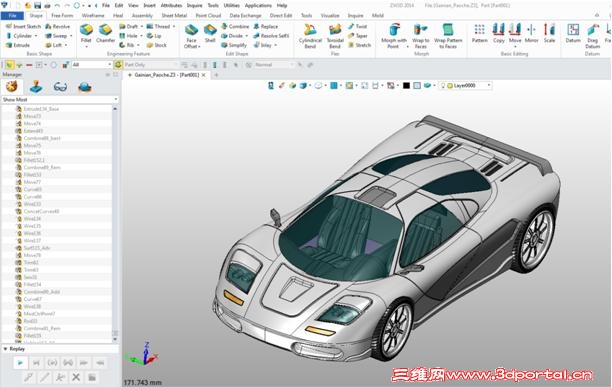Select the Taper flex tool
Screen dimensions: 612x388
pyautogui.click(x=358, y=36)
